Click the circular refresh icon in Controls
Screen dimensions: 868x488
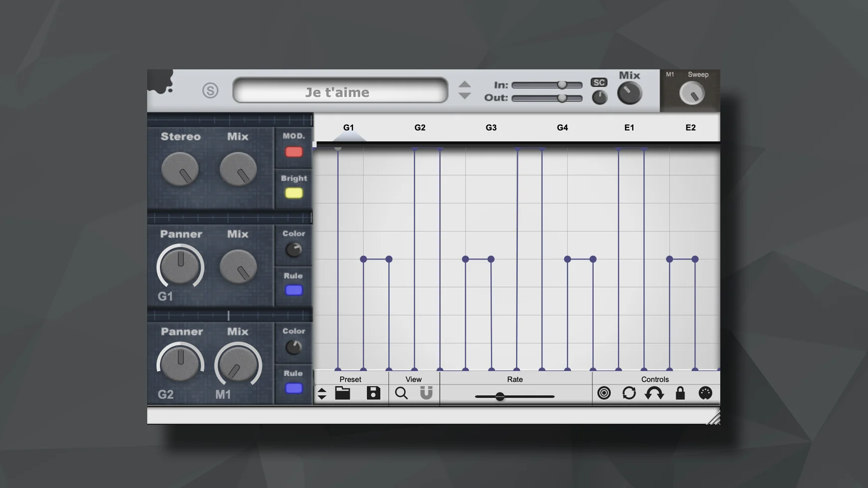pos(630,394)
